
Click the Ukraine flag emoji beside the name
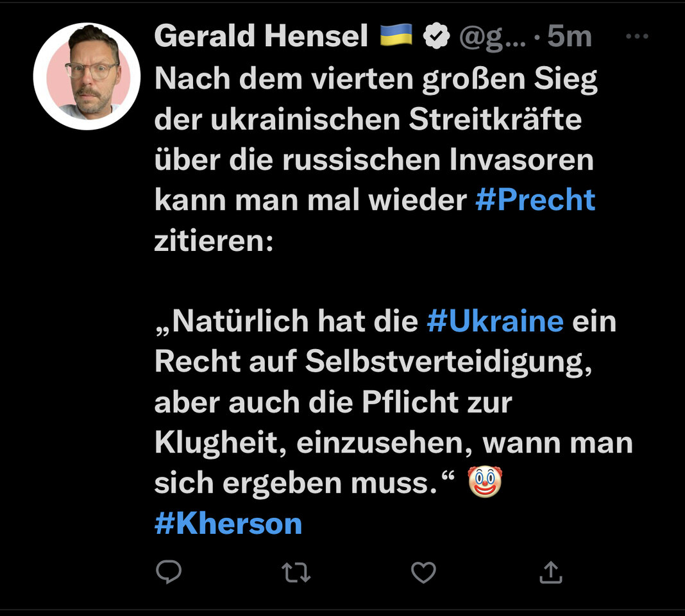396,37
